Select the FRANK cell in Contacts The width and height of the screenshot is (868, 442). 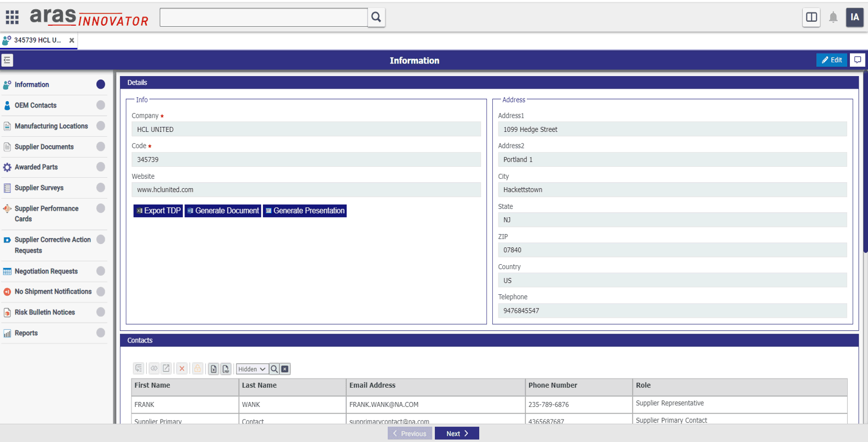[x=185, y=405]
